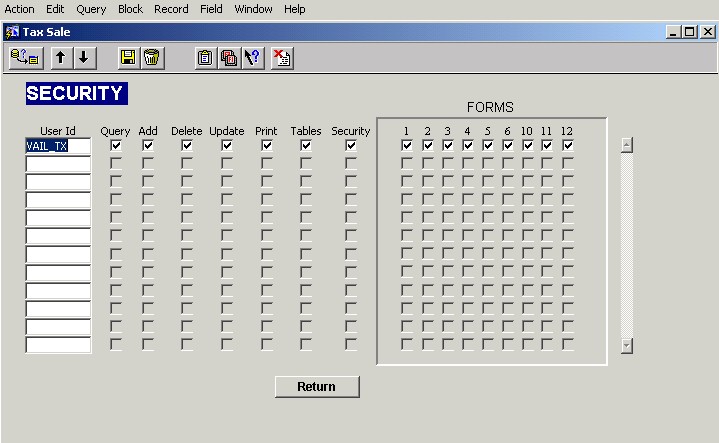Toggle Add permission for VAIL_TX
This screenshot has height=443, width=719.
pyautogui.click(x=148, y=146)
